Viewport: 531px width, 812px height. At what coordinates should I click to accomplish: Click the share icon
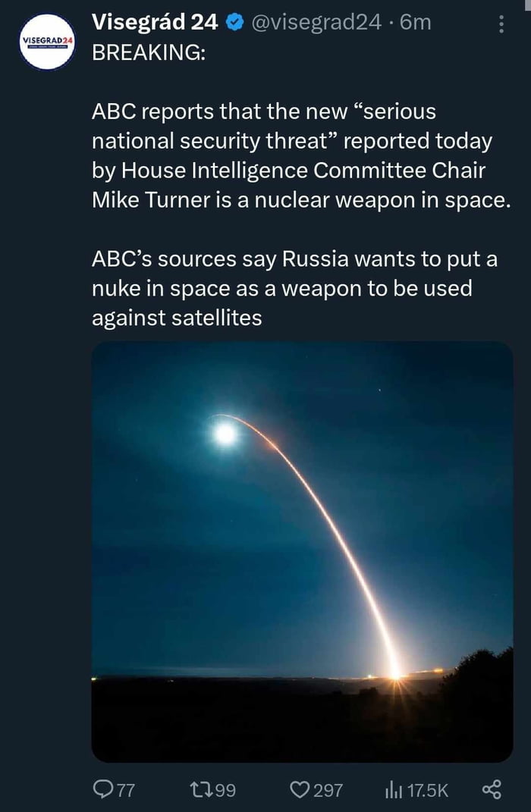[x=492, y=790]
